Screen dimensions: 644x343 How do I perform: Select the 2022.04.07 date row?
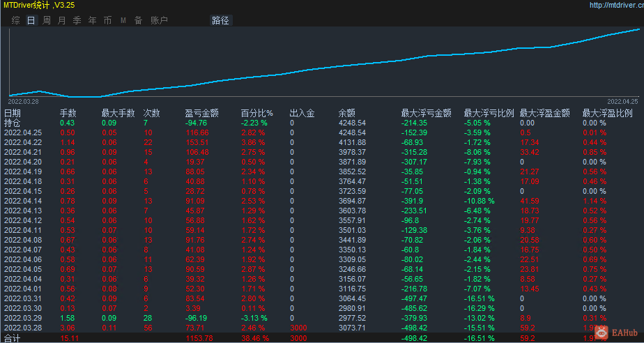pos(22,250)
